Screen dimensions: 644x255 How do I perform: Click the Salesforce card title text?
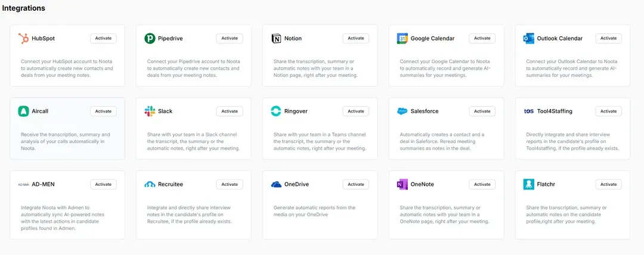(x=425, y=111)
